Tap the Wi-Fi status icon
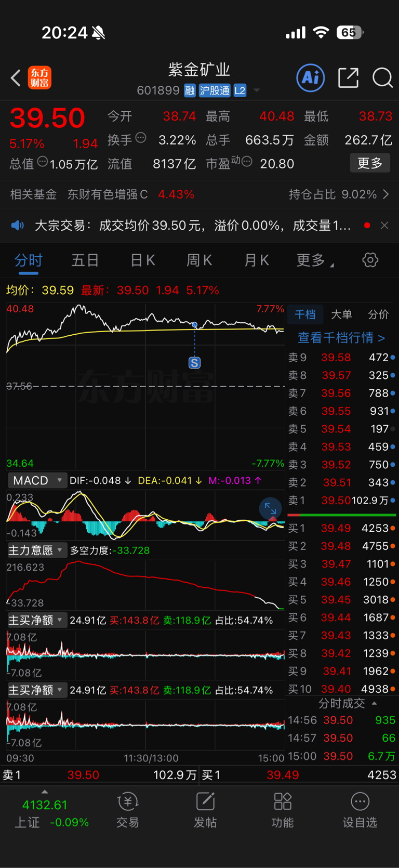 click(321, 33)
